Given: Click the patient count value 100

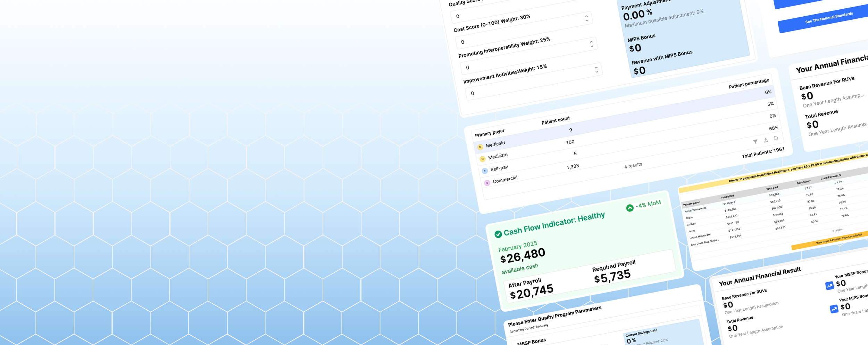Looking at the screenshot, I should point(570,142).
